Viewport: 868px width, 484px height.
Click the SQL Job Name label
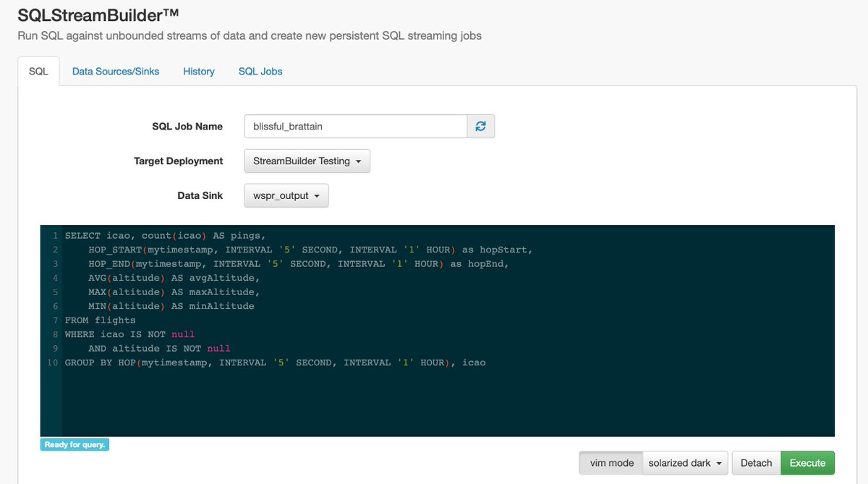(187, 126)
